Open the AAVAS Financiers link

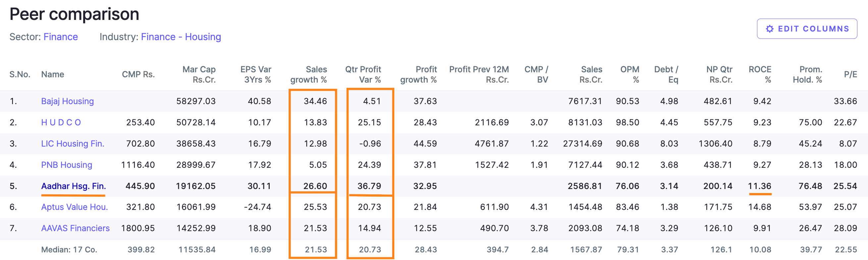coord(76,228)
